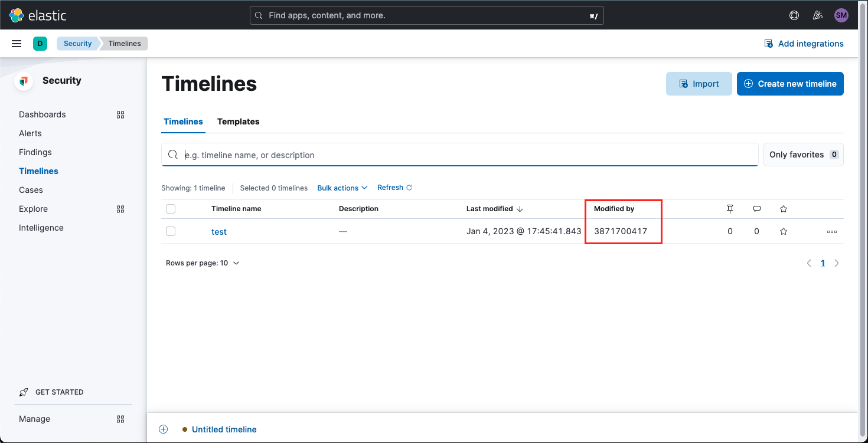The image size is (868, 443).
Task: Open the SM user avatar menu
Action: click(841, 15)
